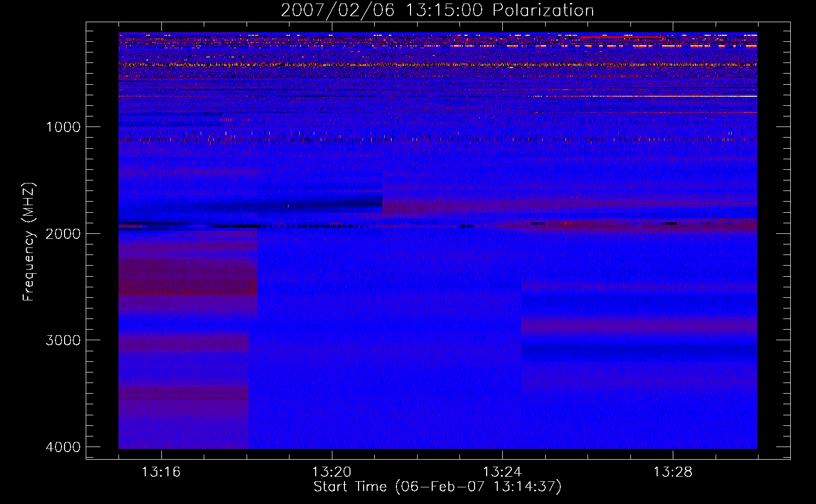The image size is (816, 504).
Task: Click the 13:24 time tick label
Action: pos(502,472)
